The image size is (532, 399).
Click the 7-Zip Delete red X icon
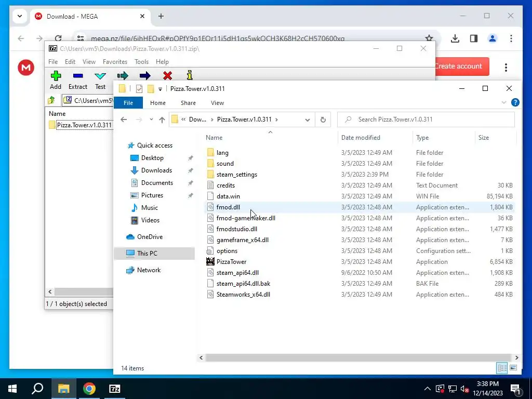(167, 75)
